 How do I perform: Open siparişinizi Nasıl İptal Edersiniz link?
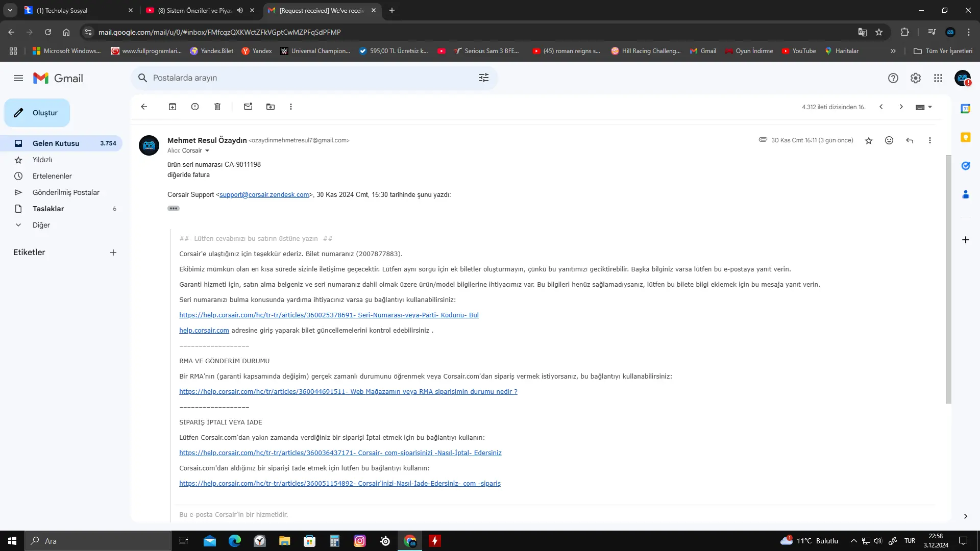340,453
